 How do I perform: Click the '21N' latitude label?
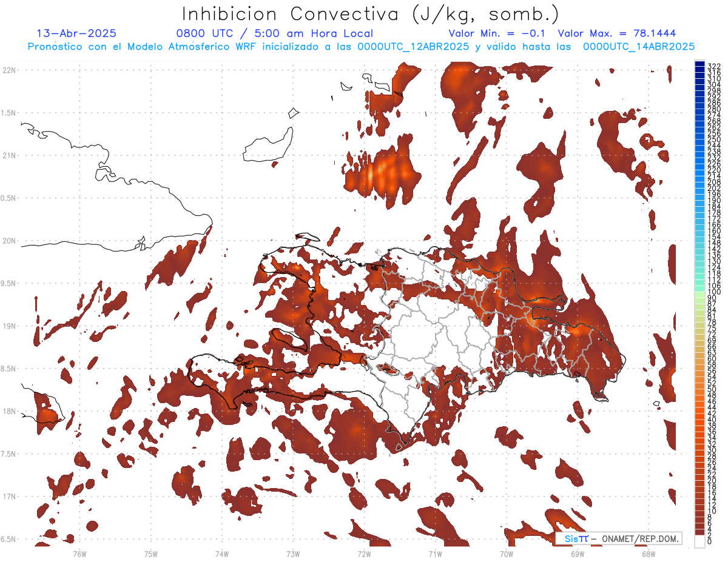pyautogui.click(x=9, y=155)
